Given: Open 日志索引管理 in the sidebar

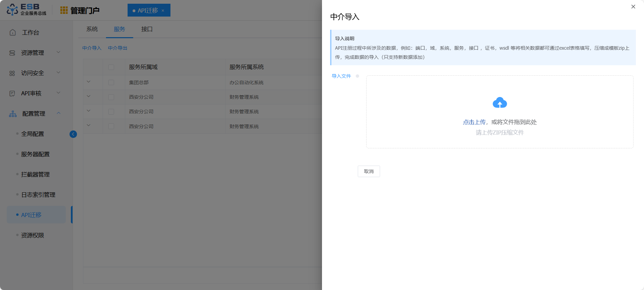Looking at the screenshot, I should pyautogui.click(x=38, y=195).
